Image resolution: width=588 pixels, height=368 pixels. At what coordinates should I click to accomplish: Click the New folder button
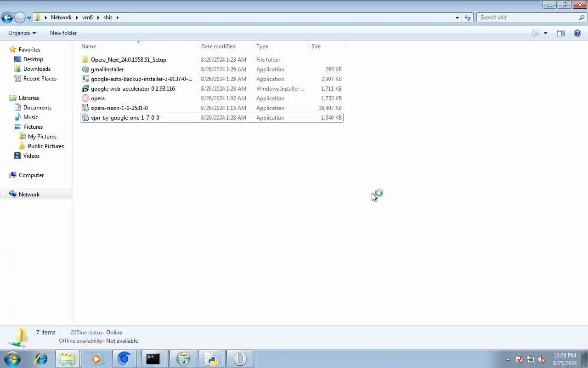click(x=63, y=33)
